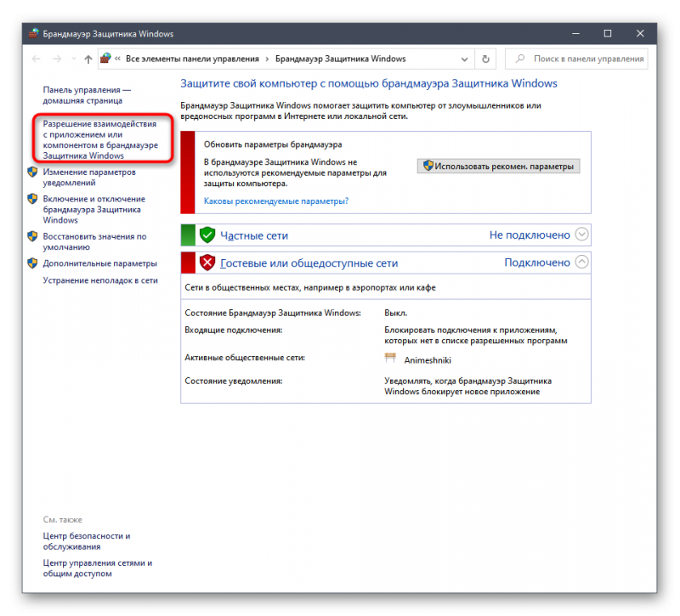Open address bar history dropdown

coord(464,59)
